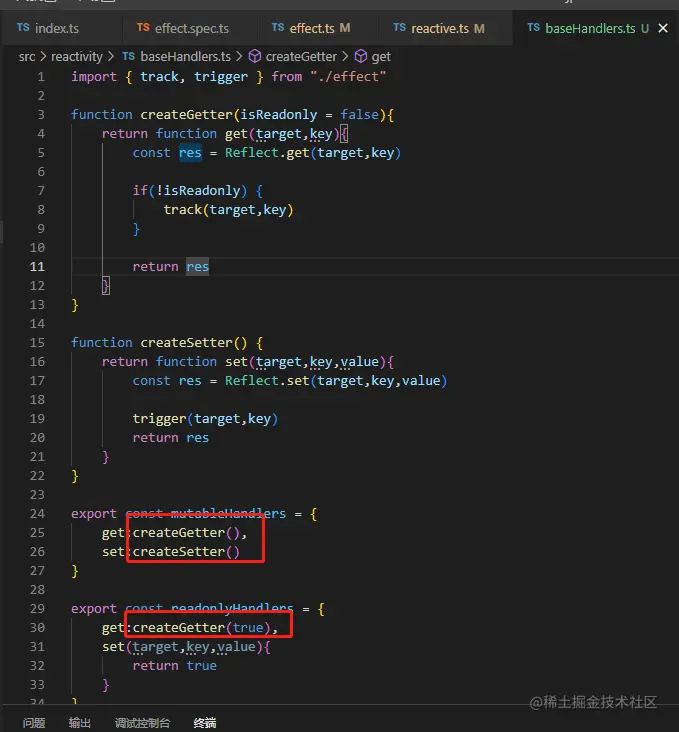
Task: Click 'isReadonly' in the if condition
Action: [x=202, y=190]
